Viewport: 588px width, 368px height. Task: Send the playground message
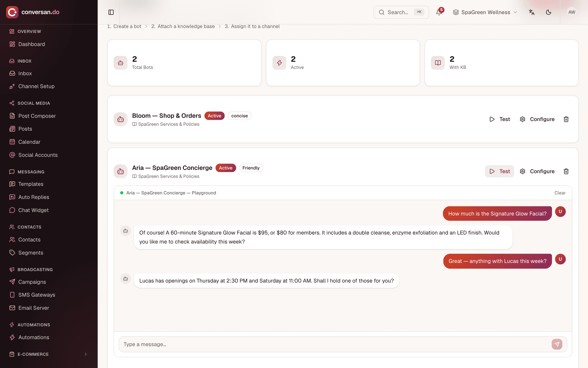coord(557,344)
